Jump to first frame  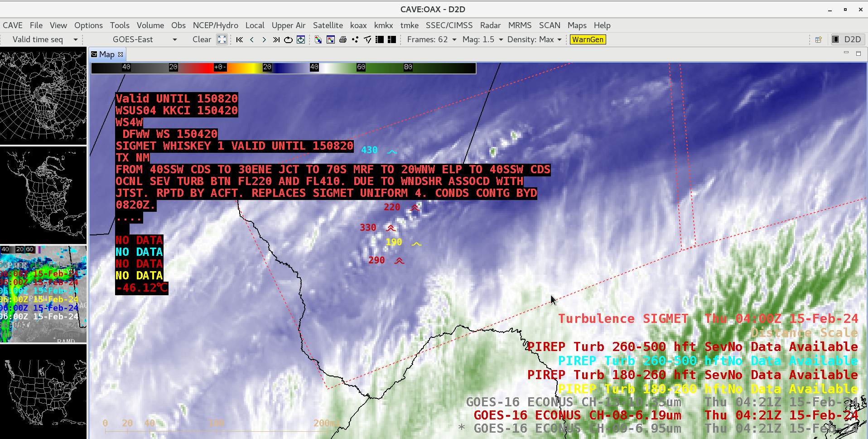tap(240, 39)
